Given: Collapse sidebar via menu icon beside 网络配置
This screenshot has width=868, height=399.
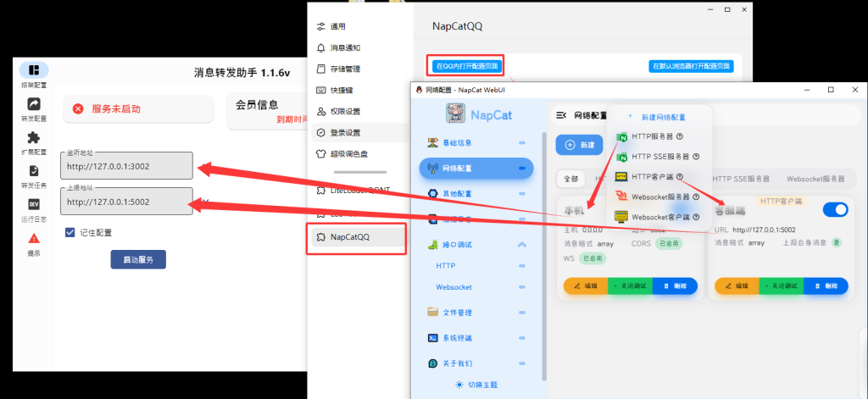Looking at the screenshot, I should [561, 116].
